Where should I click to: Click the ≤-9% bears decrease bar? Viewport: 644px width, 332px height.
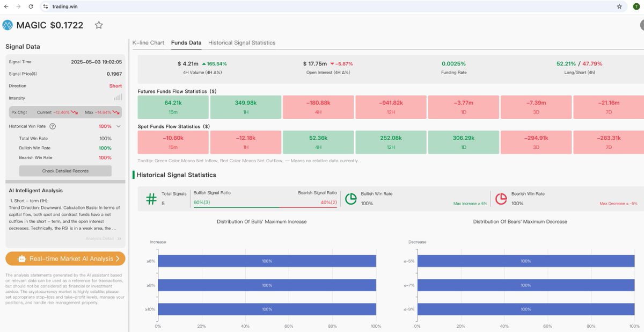526,309
